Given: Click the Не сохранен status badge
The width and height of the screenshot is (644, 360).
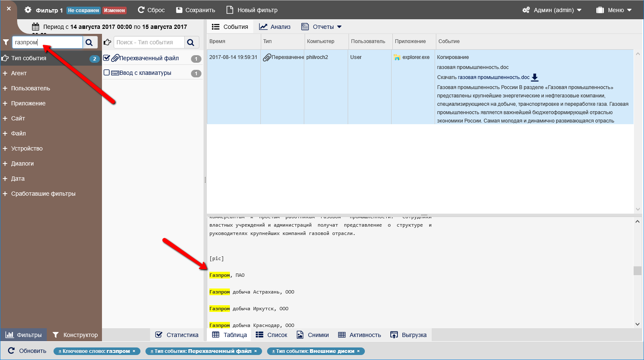Looking at the screenshot, I should pyautogui.click(x=84, y=10).
